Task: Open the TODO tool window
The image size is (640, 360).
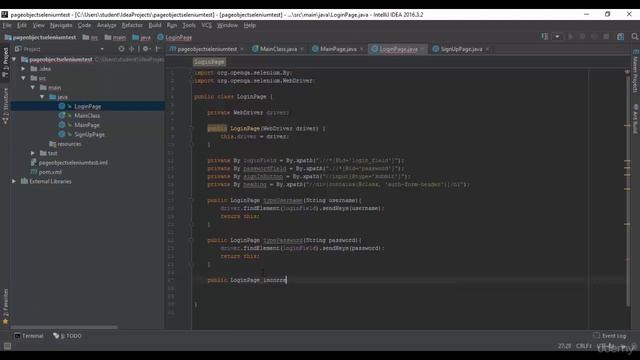Action: pyautogui.click(x=67, y=336)
